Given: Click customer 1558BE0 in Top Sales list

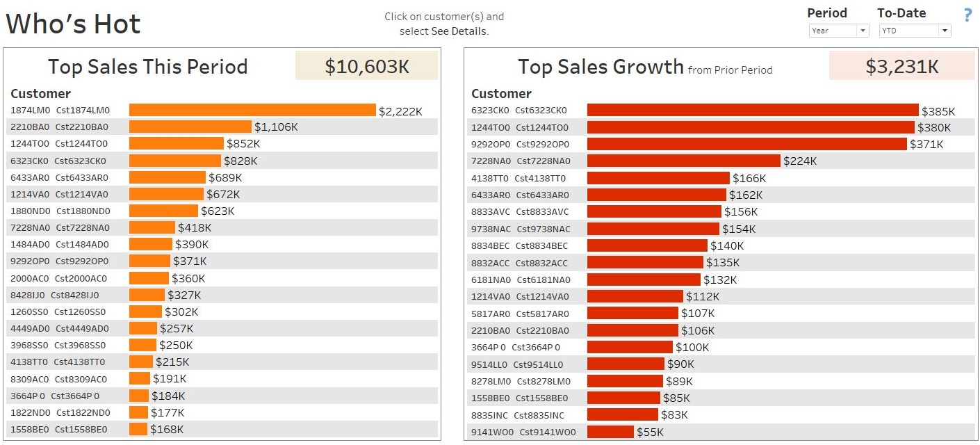Looking at the screenshot, I should (59, 429).
